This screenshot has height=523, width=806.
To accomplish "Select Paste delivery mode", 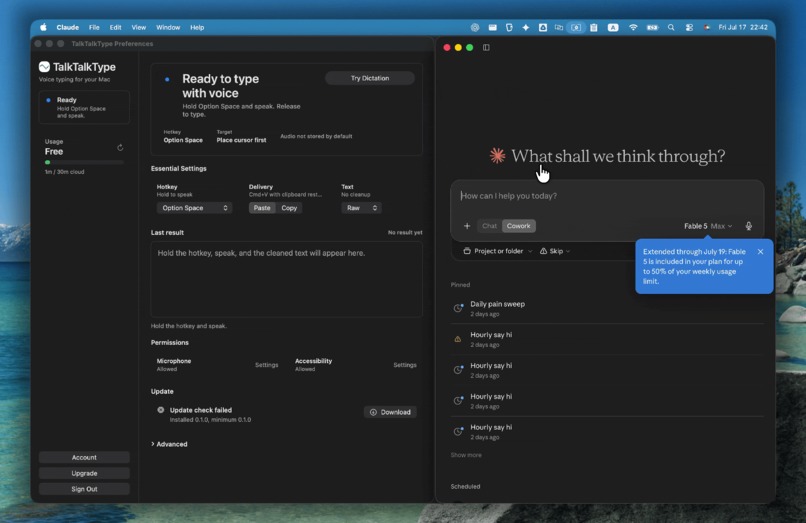I will click(x=262, y=208).
